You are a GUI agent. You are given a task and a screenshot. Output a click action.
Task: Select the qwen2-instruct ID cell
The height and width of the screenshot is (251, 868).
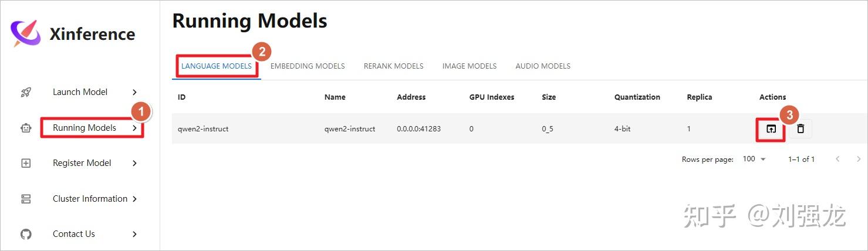point(203,128)
